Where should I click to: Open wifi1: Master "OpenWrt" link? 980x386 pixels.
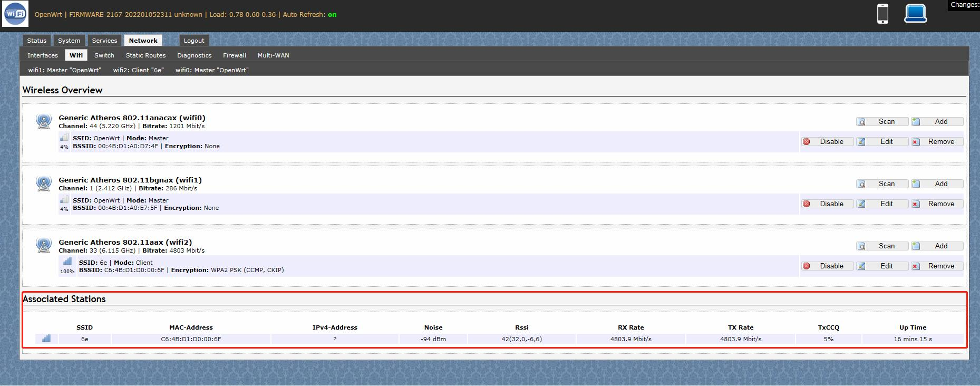pos(65,70)
